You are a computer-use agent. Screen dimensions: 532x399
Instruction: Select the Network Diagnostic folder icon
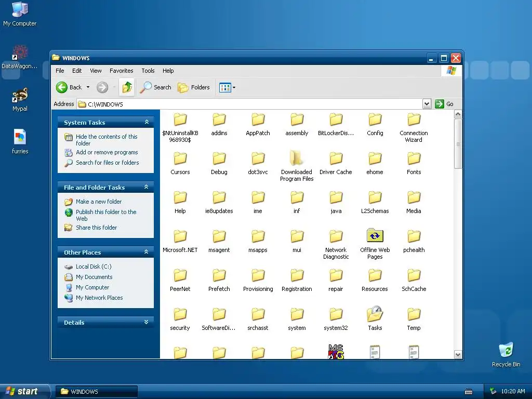click(336, 236)
